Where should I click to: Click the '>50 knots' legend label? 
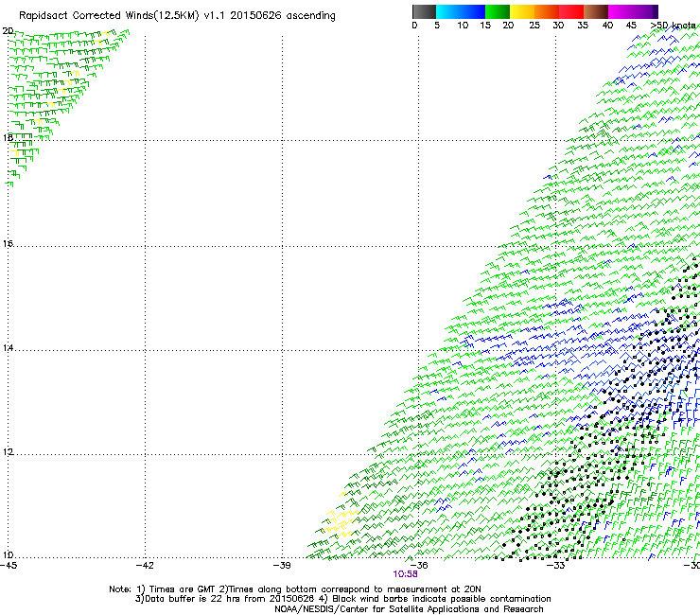(674, 26)
